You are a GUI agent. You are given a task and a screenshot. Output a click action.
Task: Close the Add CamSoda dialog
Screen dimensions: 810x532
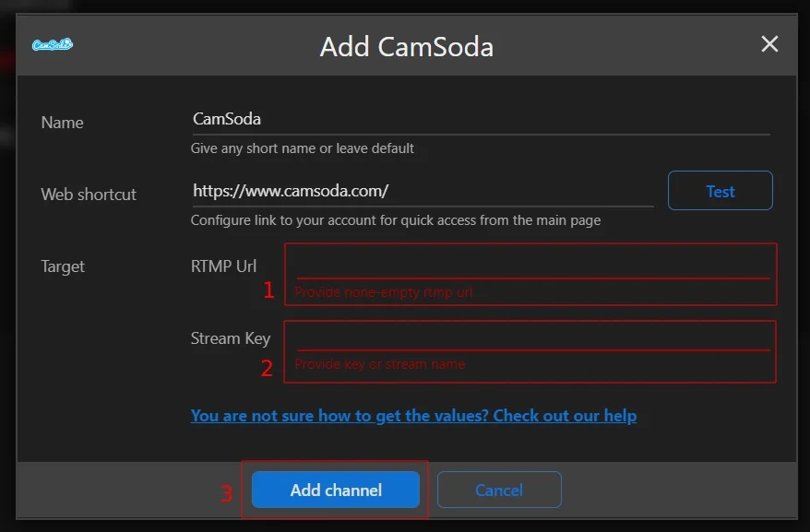769,44
